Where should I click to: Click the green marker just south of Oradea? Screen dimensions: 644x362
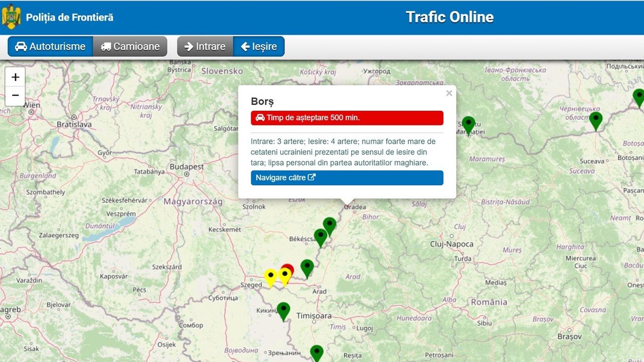coord(330,227)
